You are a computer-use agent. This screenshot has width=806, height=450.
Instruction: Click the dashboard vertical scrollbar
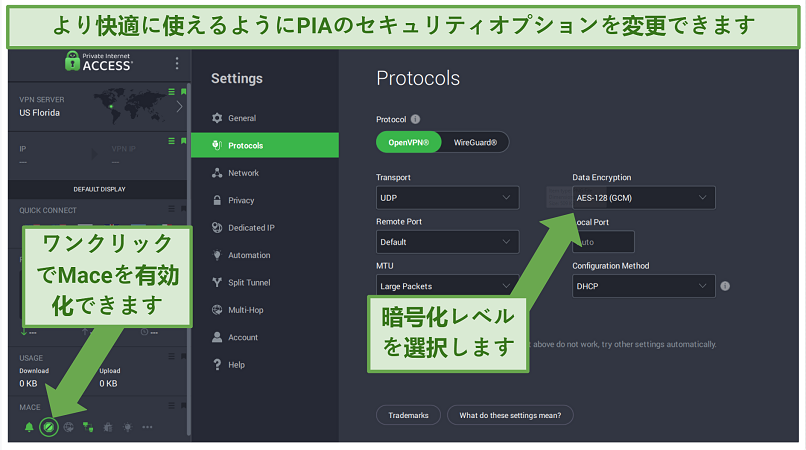pyautogui.click(x=189, y=257)
